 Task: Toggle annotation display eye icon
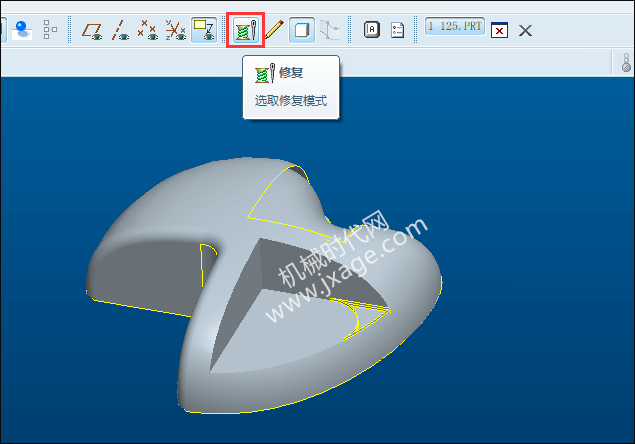[204, 30]
